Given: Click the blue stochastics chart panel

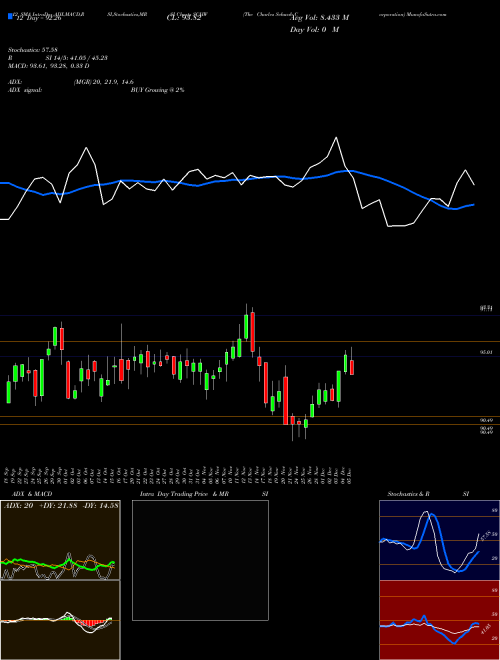Looking at the screenshot, I should click(439, 540).
